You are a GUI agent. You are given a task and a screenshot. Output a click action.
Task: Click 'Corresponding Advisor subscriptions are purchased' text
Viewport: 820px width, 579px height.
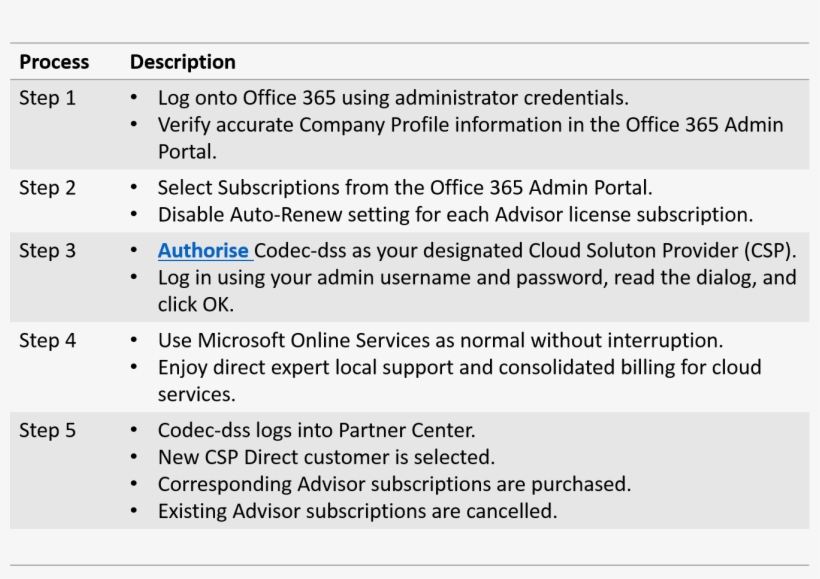(394, 484)
